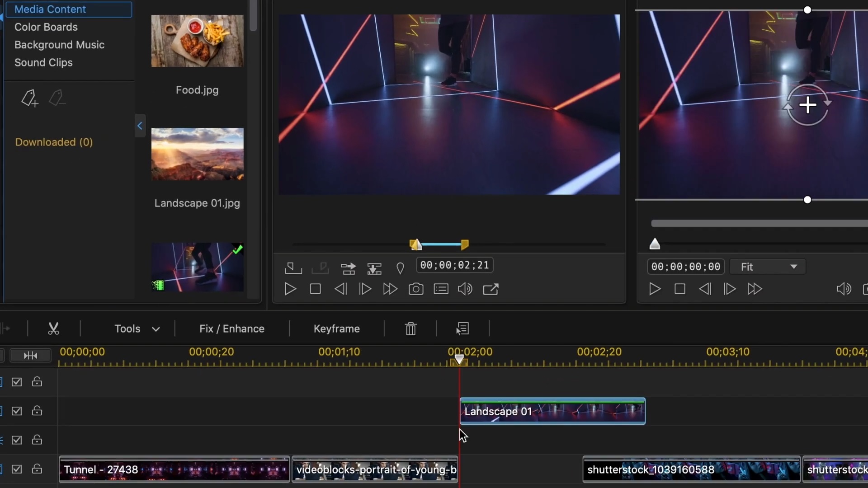Screen dimensions: 868x488
Task: Click the audio mute toggle icon
Action: click(464, 289)
